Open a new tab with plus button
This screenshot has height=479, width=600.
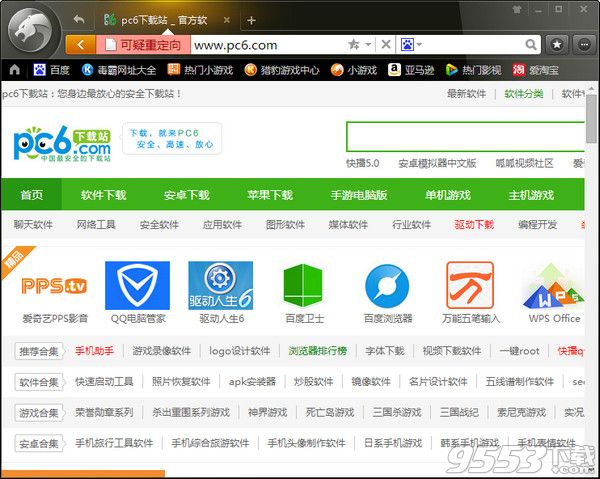[251, 20]
